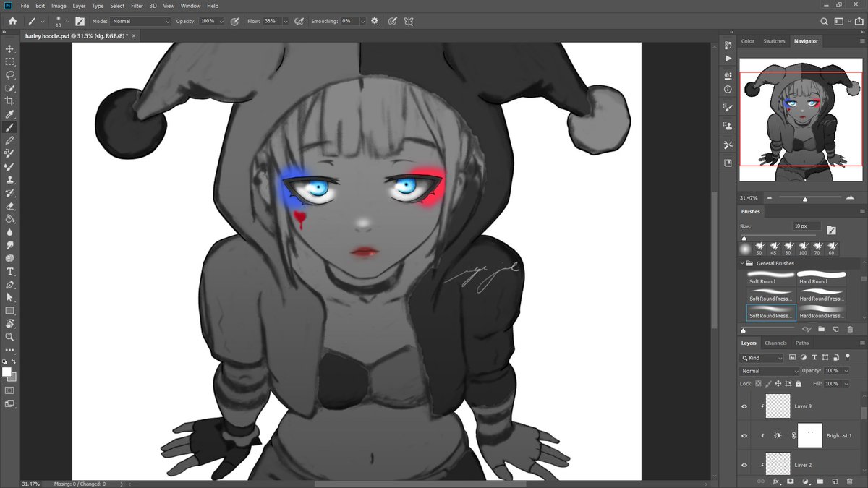
Task: Open the Window menu
Action: (x=190, y=6)
